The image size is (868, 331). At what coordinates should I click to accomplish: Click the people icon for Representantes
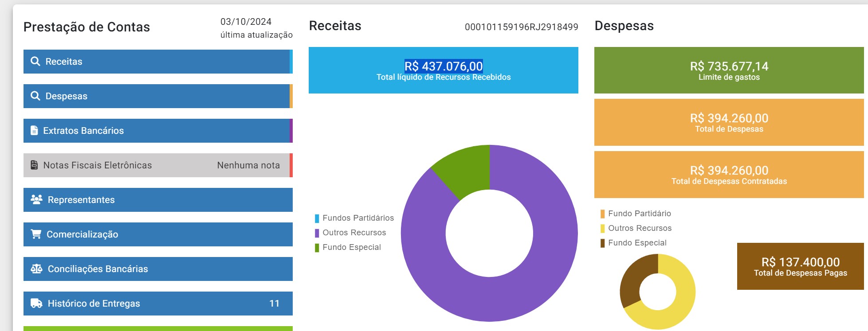[x=36, y=200]
